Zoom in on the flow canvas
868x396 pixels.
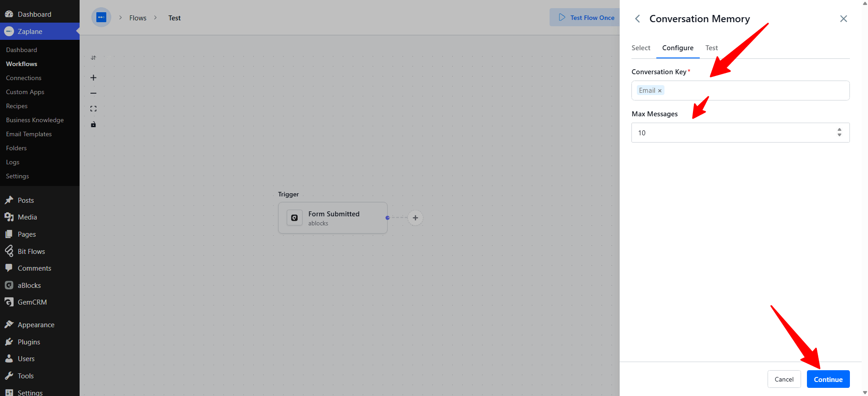coord(93,78)
